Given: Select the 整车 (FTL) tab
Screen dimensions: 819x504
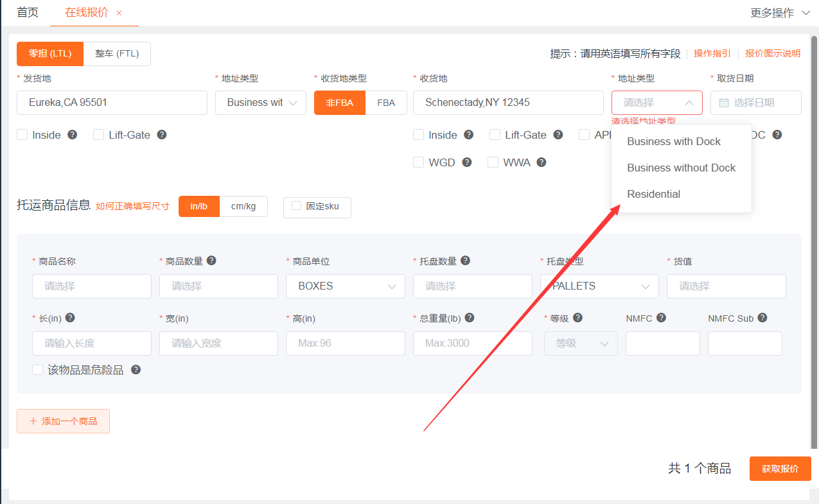Looking at the screenshot, I should [117, 54].
